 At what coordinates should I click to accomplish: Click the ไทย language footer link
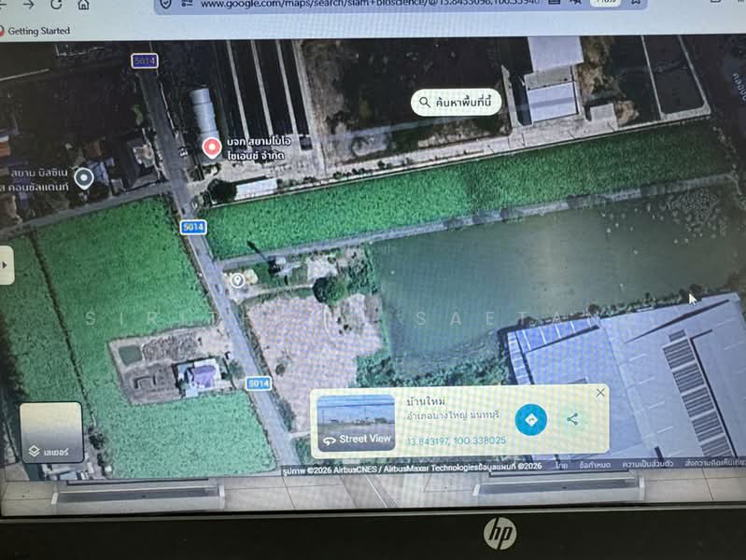(x=561, y=465)
